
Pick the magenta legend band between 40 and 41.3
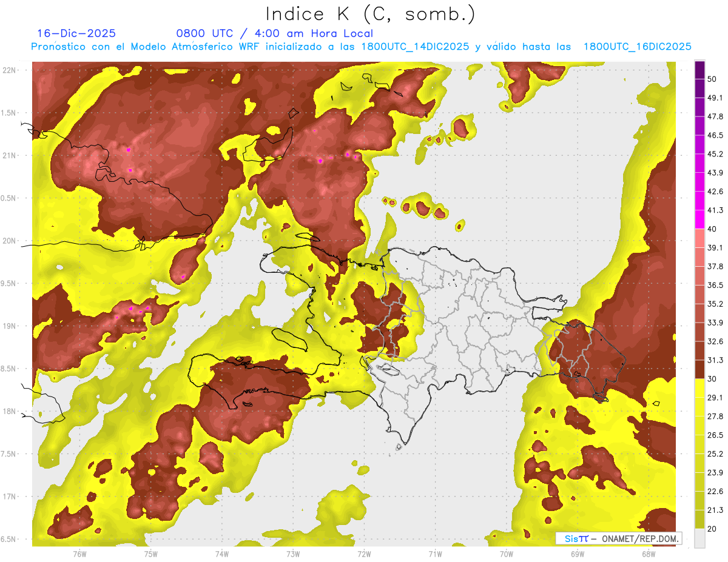pos(699,219)
